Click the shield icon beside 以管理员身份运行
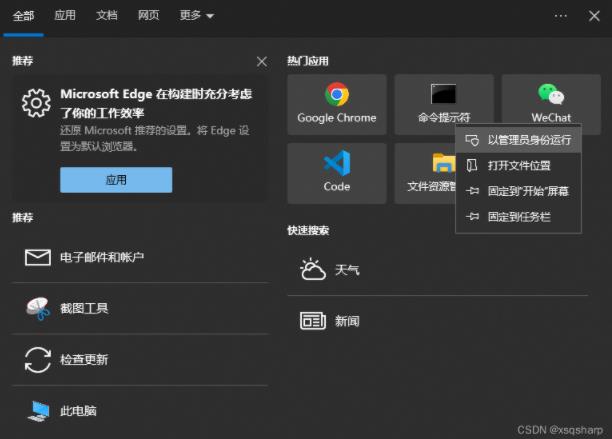The width and height of the screenshot is (612, 439). pyautogui.click(x=472, y=140)
